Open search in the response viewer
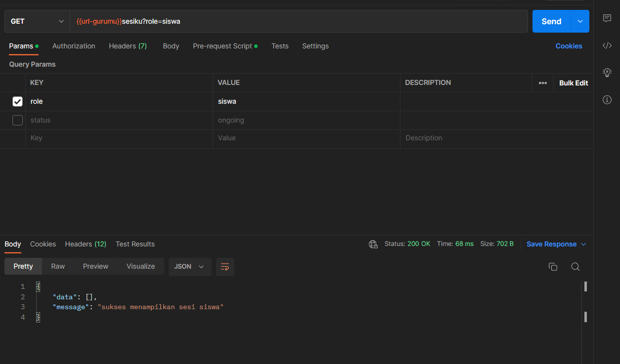The width and height of the screenshot is (620, 364). click(575, 266)
